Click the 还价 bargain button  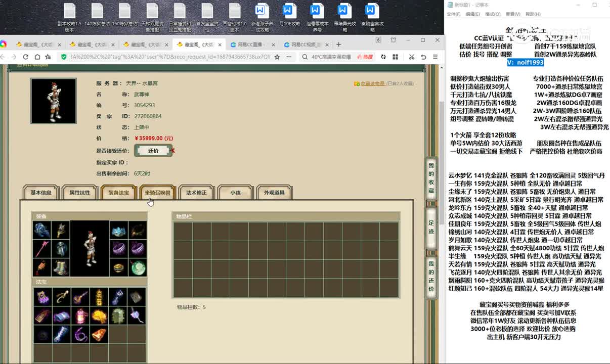153,151
